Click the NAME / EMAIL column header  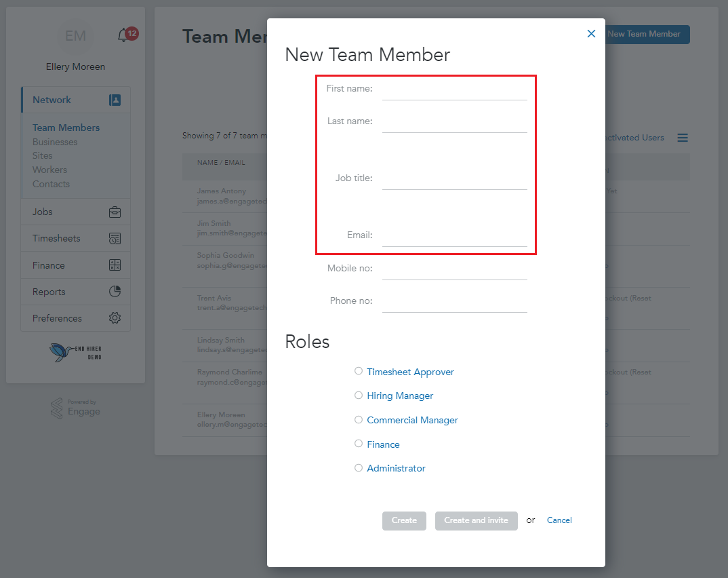point(221,163)
